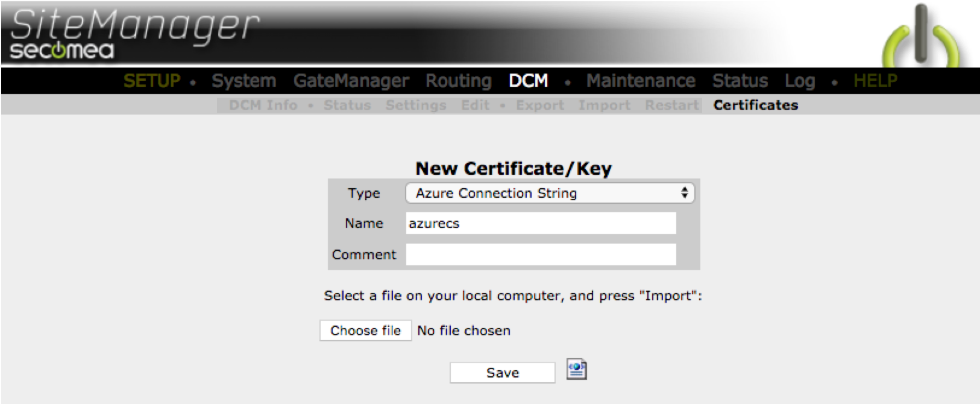Click the Save button

(502, 373)
